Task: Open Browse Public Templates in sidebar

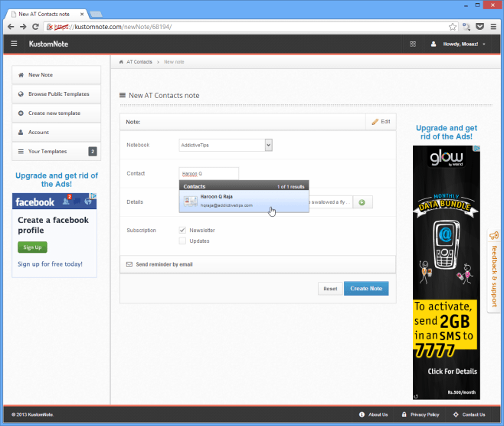Action: 58,94
